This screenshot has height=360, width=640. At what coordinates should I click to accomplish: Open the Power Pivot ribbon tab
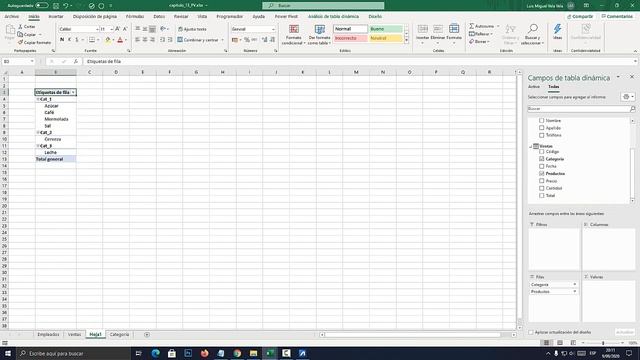coord(286,16)
